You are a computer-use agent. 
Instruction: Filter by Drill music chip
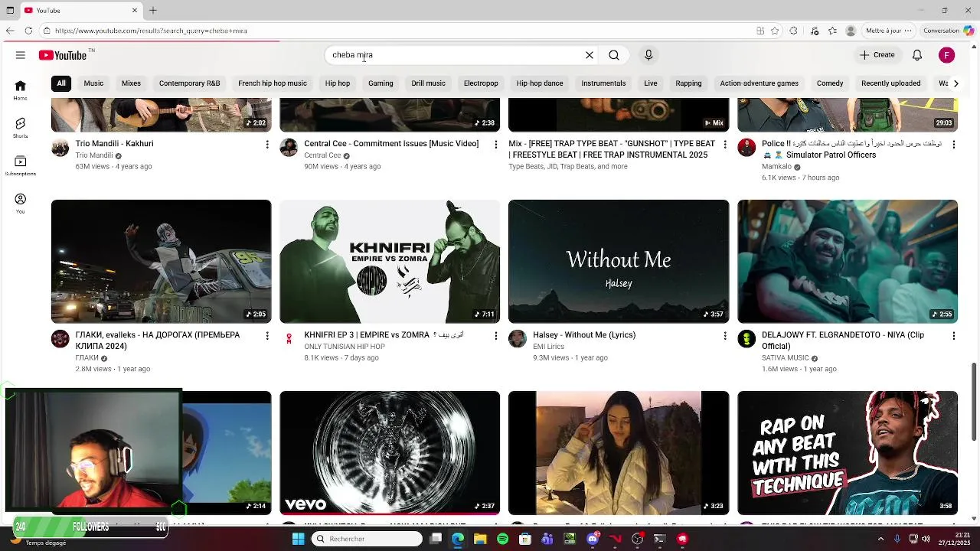tap(428, 83)
